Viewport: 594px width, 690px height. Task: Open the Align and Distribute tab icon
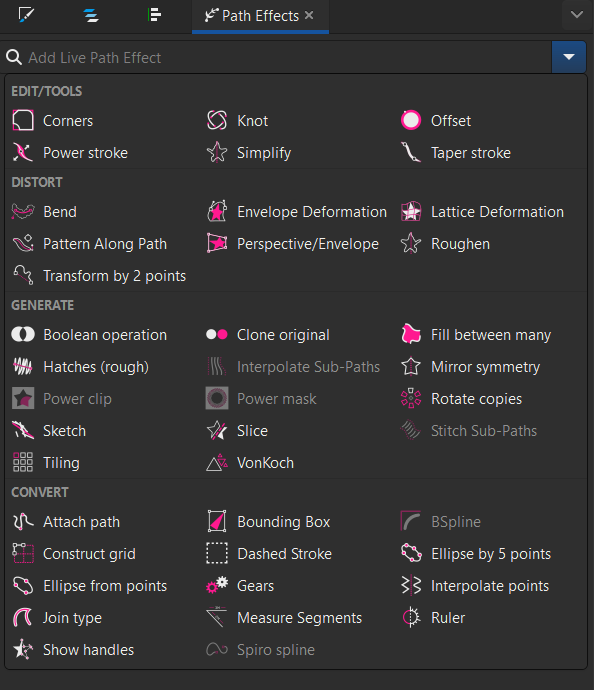click(154, 15)
